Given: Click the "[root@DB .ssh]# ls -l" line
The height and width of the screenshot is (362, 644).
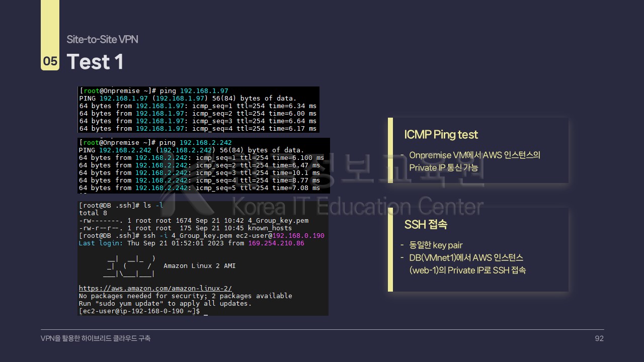Looking at the screenshot, I should [121, 206].
